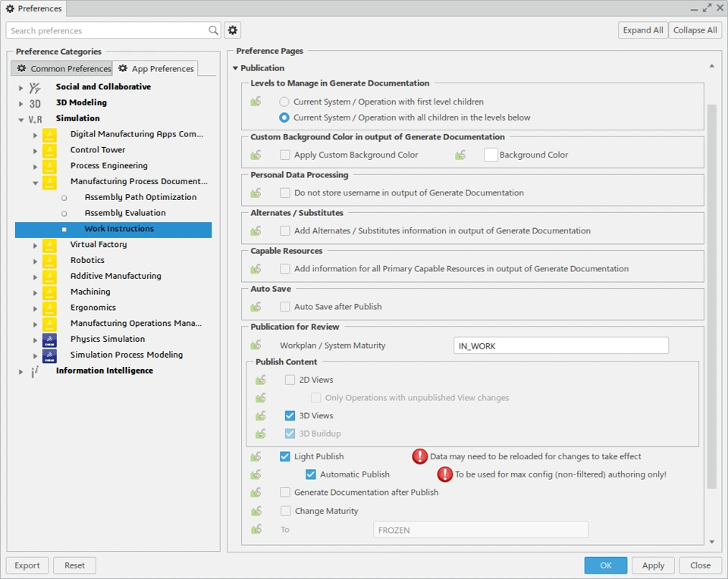
Task: Click lock icon beside Light Publish
Action: tap(256, 456)
